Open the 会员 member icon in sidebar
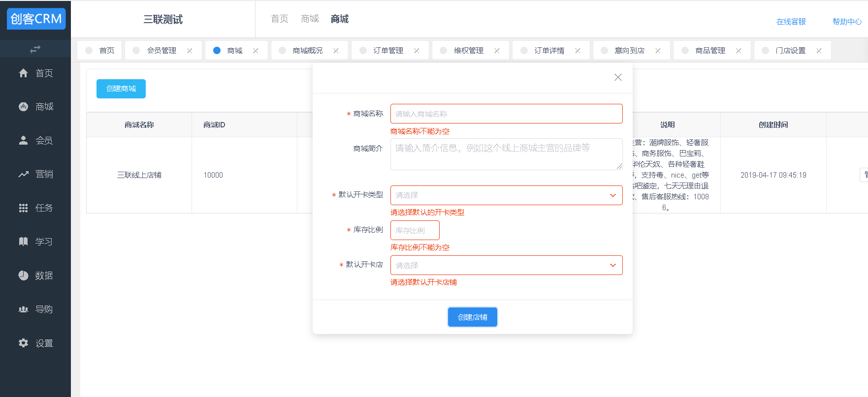 pyautogui.click(x=23, y=140)
